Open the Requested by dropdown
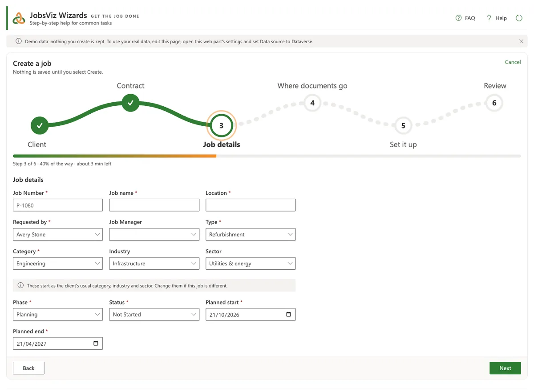Image resolution: width=534 pixels, height=392 pixels. coord(58,234)
